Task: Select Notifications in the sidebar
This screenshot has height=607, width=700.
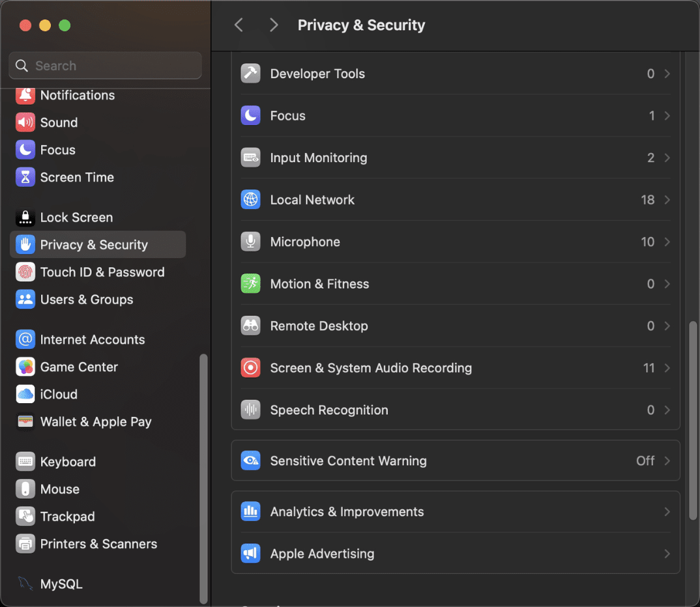Action: pos(98,95)
